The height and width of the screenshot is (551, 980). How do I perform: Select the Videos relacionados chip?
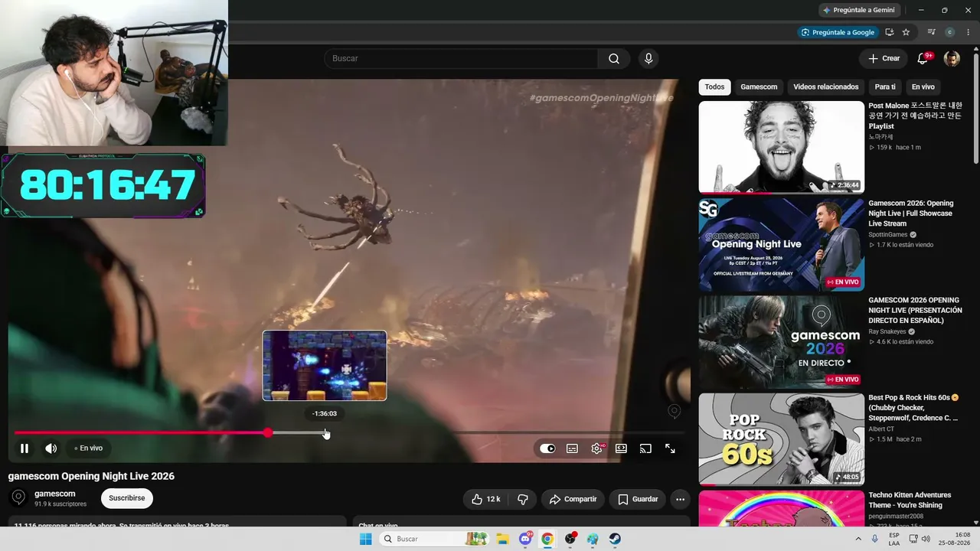pyautogui.click(x=825, y=87)
